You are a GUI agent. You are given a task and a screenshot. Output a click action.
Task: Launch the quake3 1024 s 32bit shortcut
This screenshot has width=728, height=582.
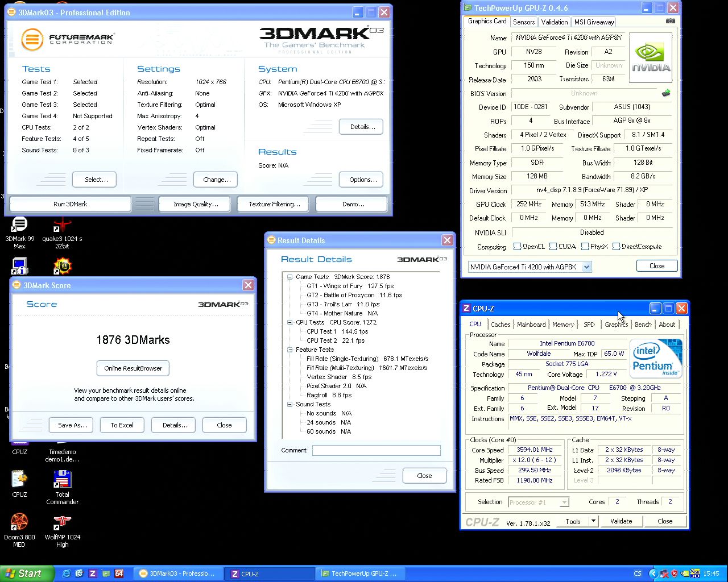(62, 233)
